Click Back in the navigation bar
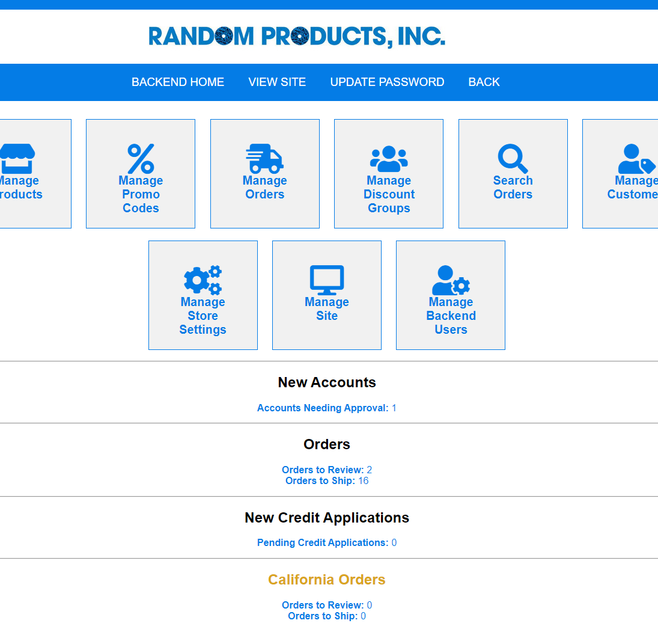 point(484,82)
